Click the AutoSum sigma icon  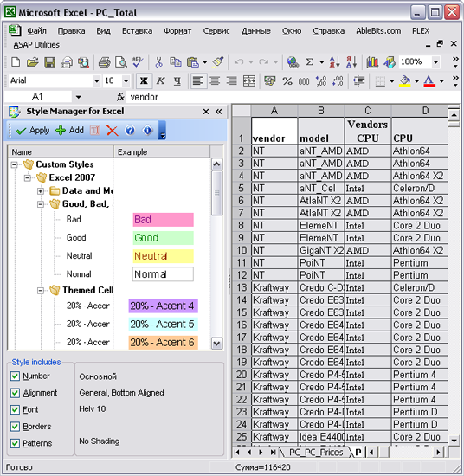point(309,62)
